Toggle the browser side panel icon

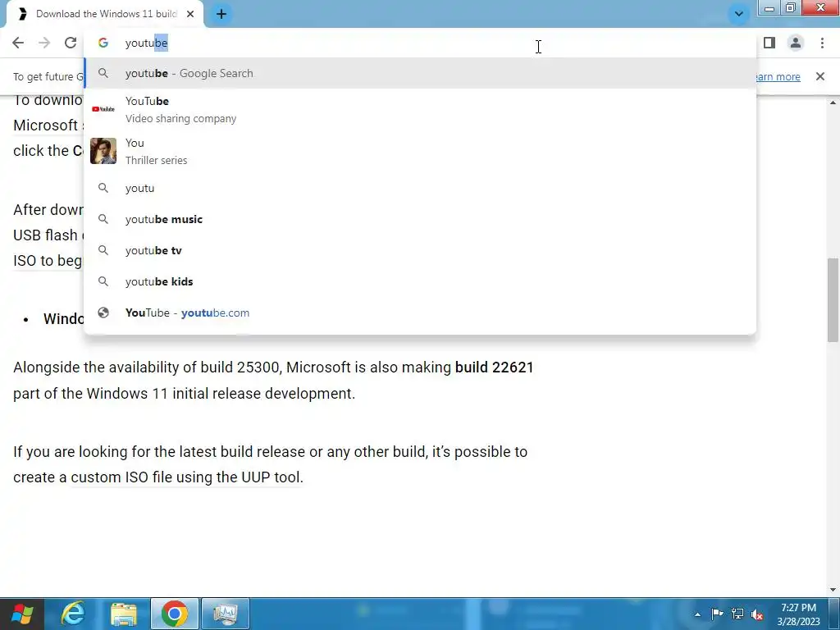[769, 43]
